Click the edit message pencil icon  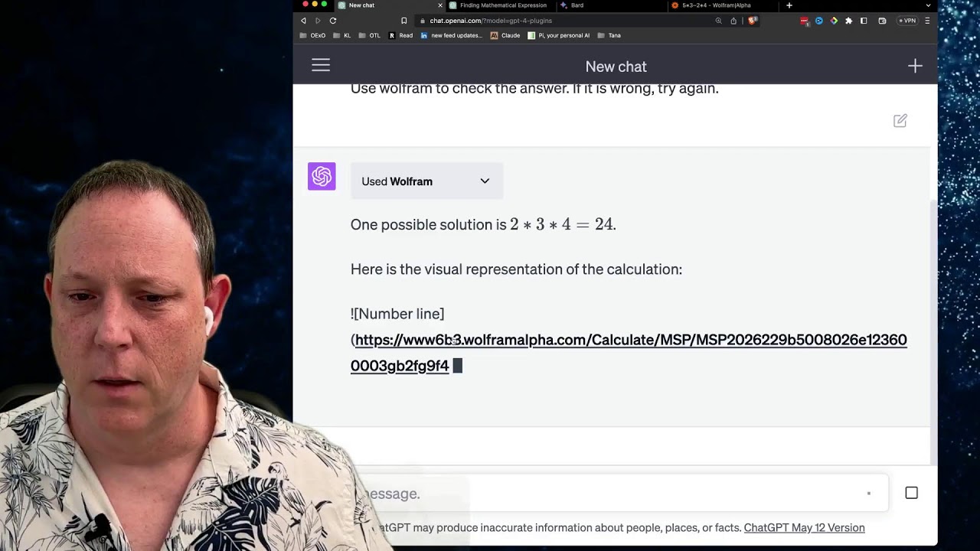tap(900, 121)
